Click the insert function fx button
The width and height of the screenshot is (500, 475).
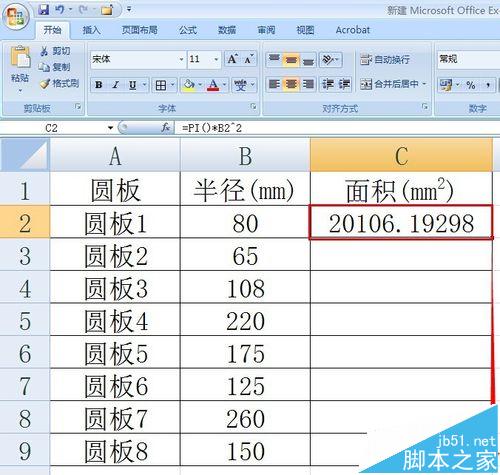point(166,127)
